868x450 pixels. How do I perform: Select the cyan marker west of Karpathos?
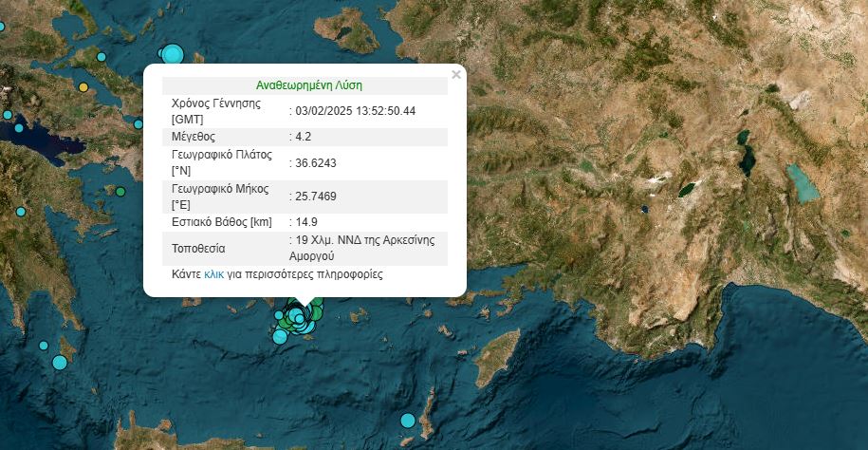[x=408, y=421]
